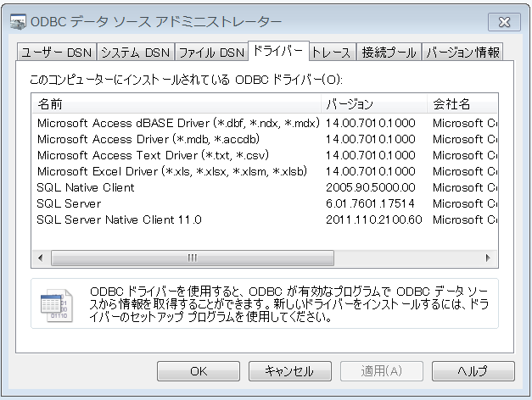
Task: Click the Excel Driver version 14.00.7010.1000 cell
Action: [x=371, y=171]
